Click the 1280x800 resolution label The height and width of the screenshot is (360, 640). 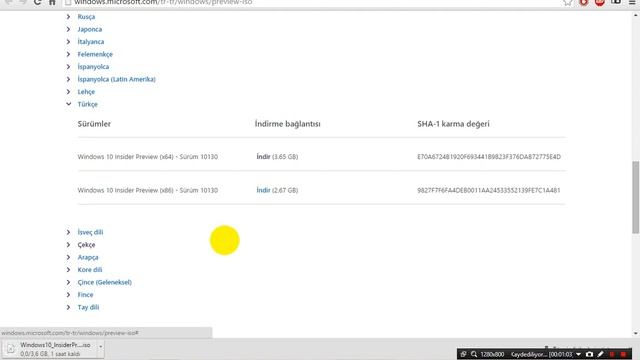[x=492, y=354]
